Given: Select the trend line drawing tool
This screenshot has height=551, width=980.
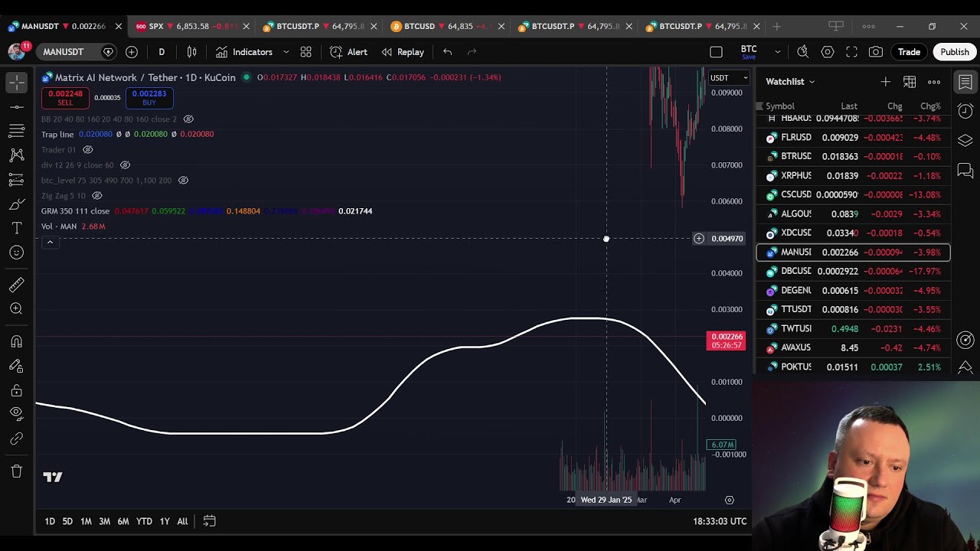Looking at the screenshot, I should pyautogui.click(x=17, y=106).
